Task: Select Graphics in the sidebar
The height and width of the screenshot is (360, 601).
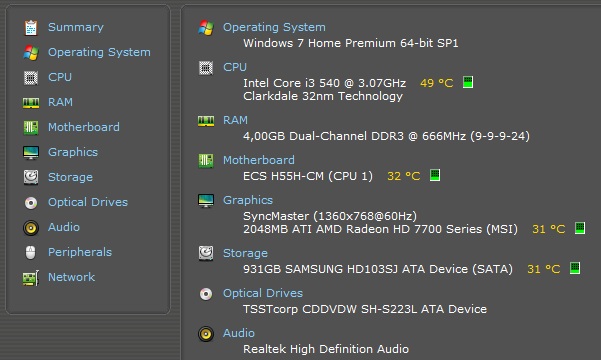Action: 73,152
